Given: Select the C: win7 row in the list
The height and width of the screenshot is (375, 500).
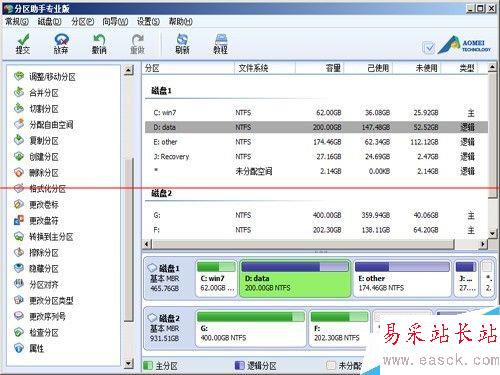Looking at the screenshot, I should pyautogui.click(x=316, y=113).
